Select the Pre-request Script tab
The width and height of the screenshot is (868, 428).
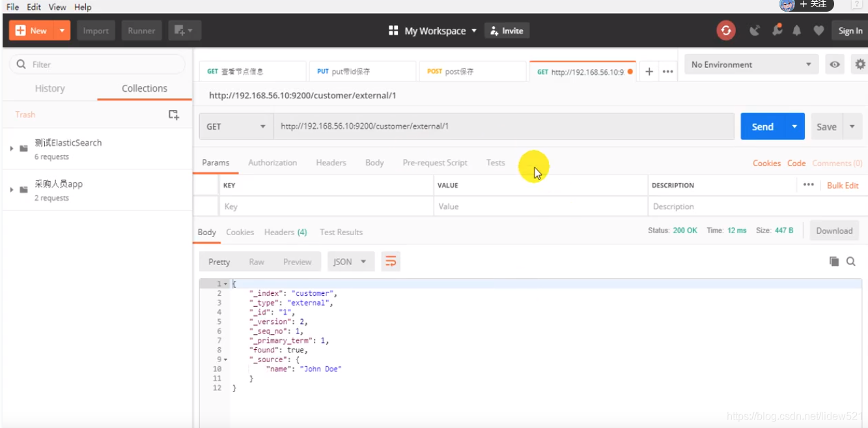pyautogui.click(x=435, y=163)
